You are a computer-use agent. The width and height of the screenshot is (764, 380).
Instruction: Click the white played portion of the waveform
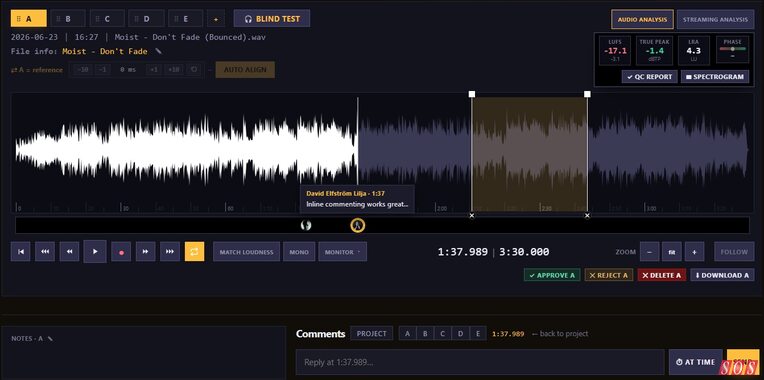[x=186, y=150]
